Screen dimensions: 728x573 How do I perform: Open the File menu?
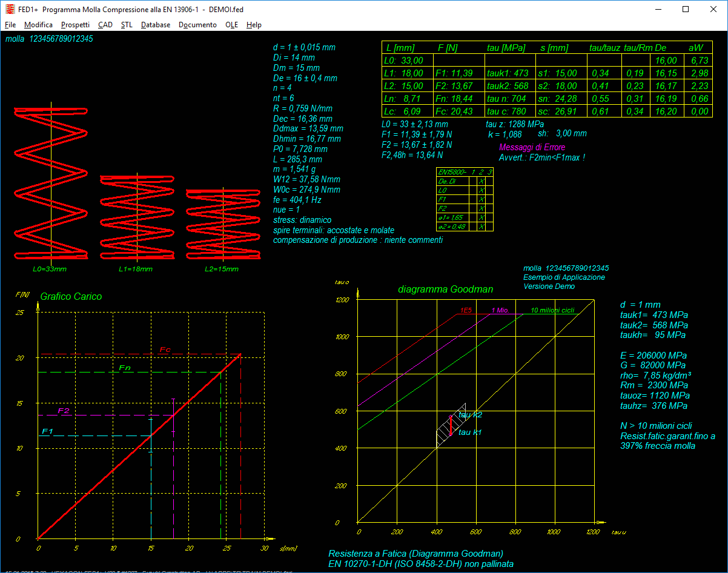click(10, 25)
